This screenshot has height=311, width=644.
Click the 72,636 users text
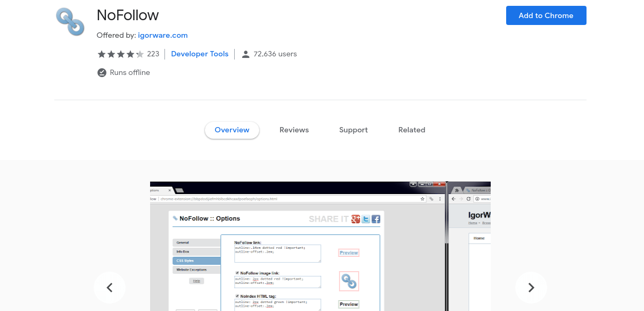(275, 54)
